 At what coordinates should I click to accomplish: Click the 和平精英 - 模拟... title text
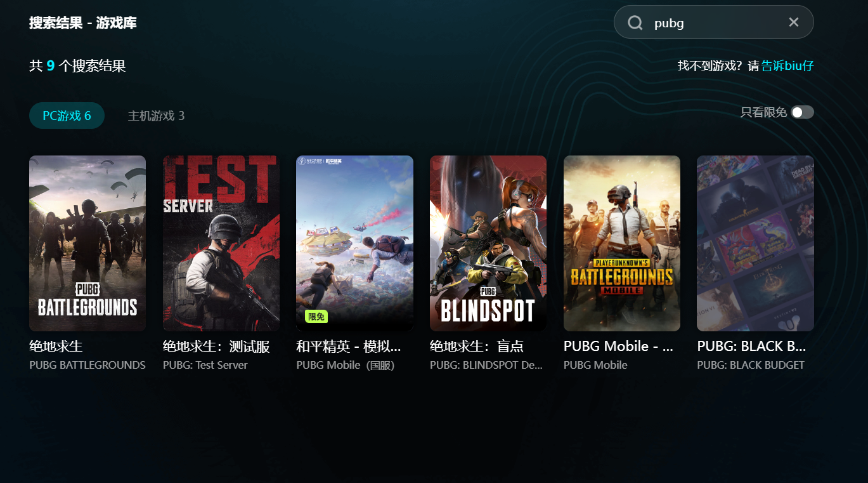(349, 347)
